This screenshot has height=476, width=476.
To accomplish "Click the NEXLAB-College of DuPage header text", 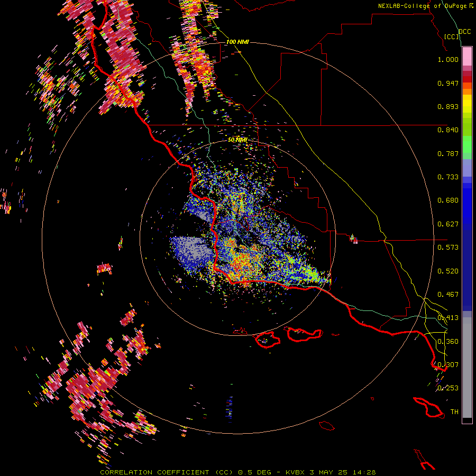I will (423, 6).
